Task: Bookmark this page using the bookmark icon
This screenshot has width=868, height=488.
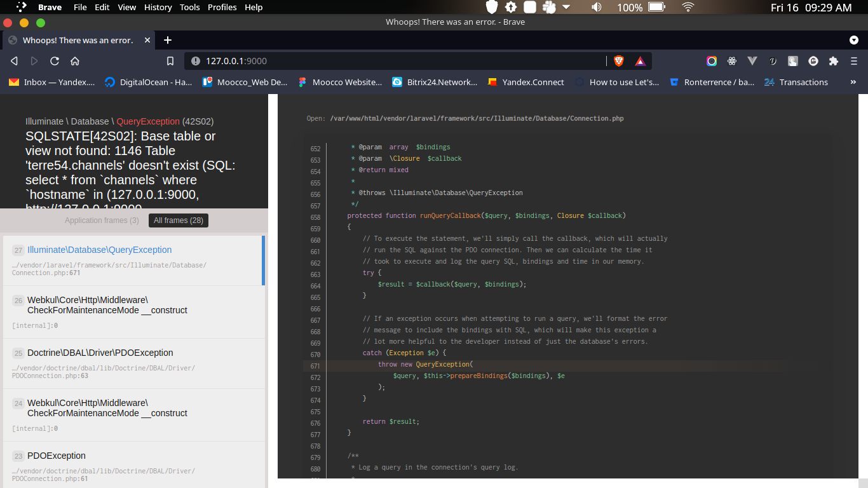Action: (x=170, y=61)
